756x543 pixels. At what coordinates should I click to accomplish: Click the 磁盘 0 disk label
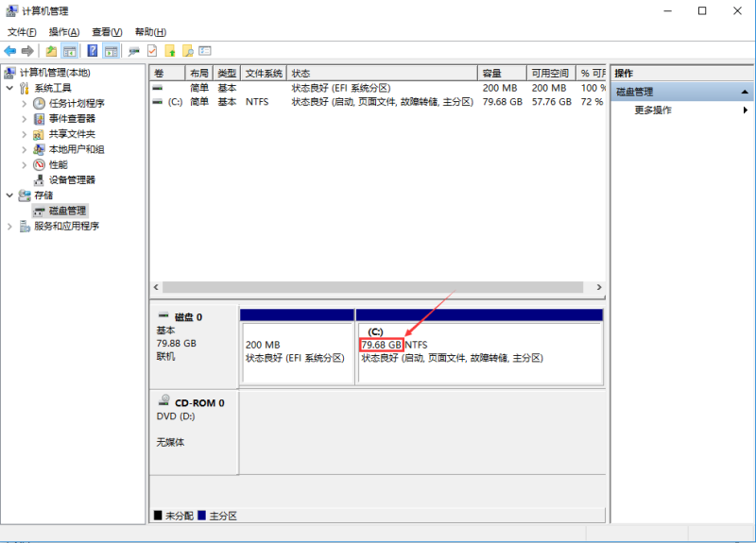(188, 316)
